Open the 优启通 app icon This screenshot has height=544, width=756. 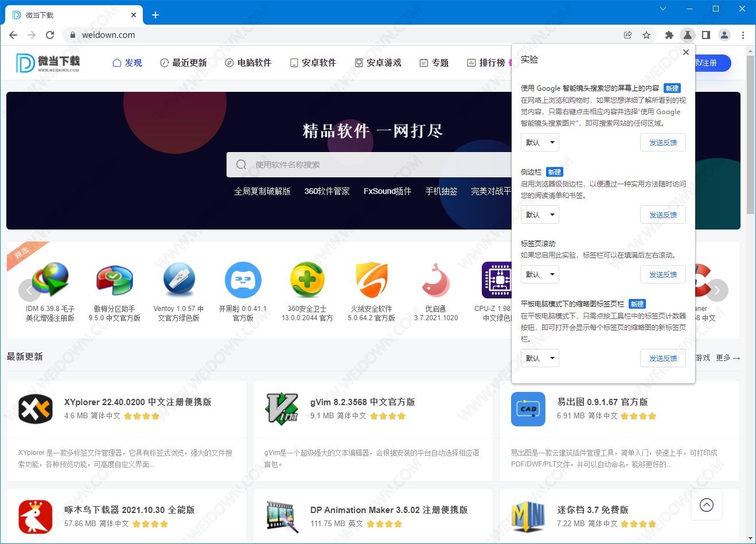pyautogui.click(x=436, y=280)
